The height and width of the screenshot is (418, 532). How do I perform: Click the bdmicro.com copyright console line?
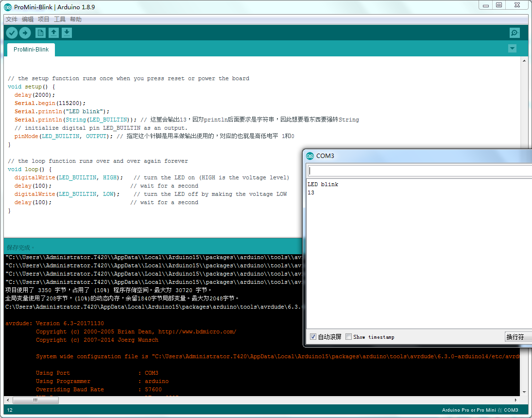tap(136, 331)
